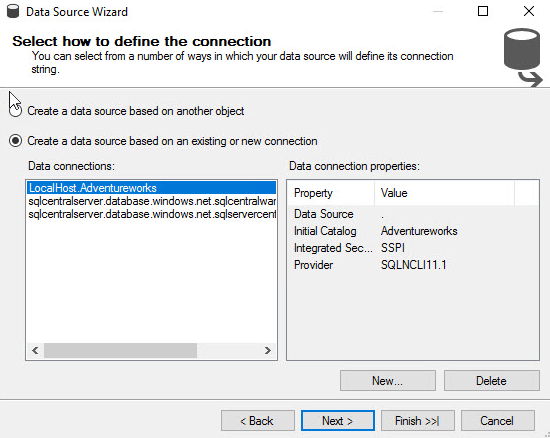Click the Data Source Wizard title bar icon
Image resolution: width=550 pixels, height=438 pixels.
tap(13, 11)
